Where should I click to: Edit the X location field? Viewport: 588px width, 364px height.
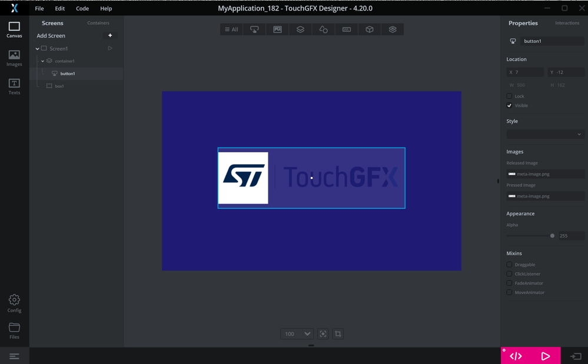pos(525,72)
